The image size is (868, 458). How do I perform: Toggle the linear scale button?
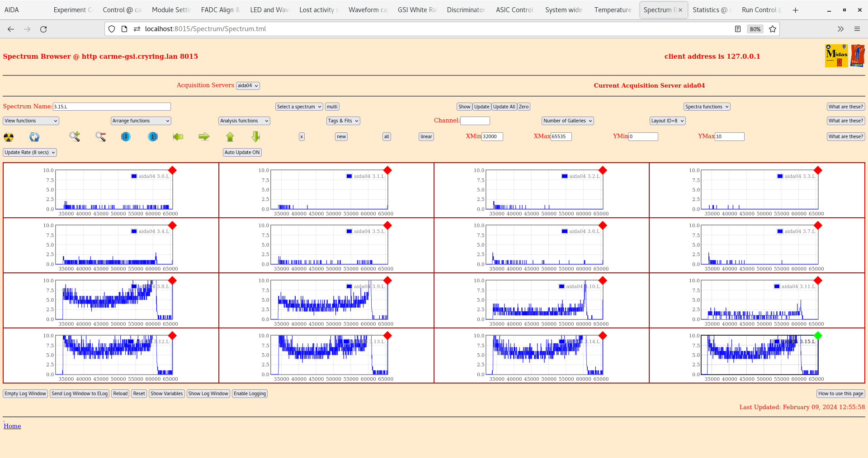(x=426, y=137)
